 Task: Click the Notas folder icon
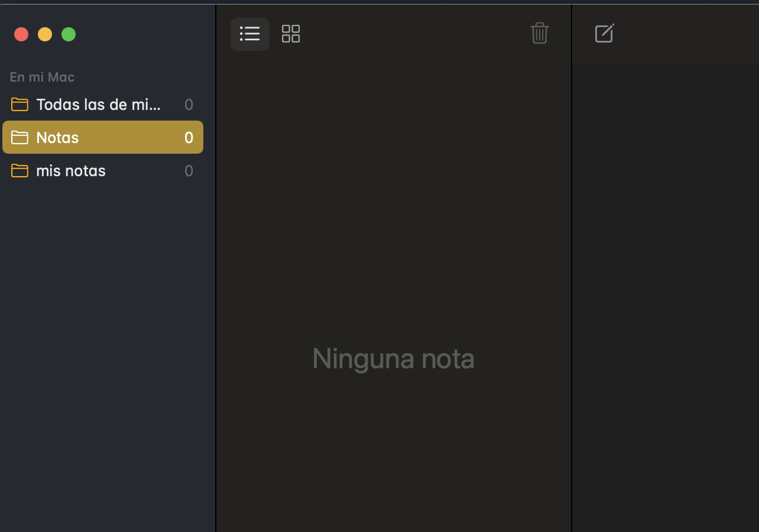coord(20,137)
